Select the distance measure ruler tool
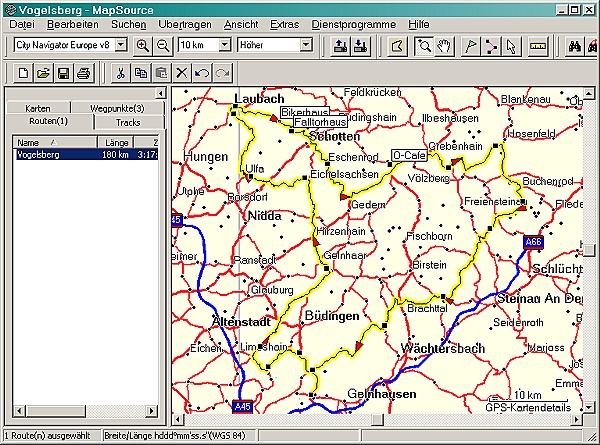Screen dimensions: 600x445 coord(539,45)
